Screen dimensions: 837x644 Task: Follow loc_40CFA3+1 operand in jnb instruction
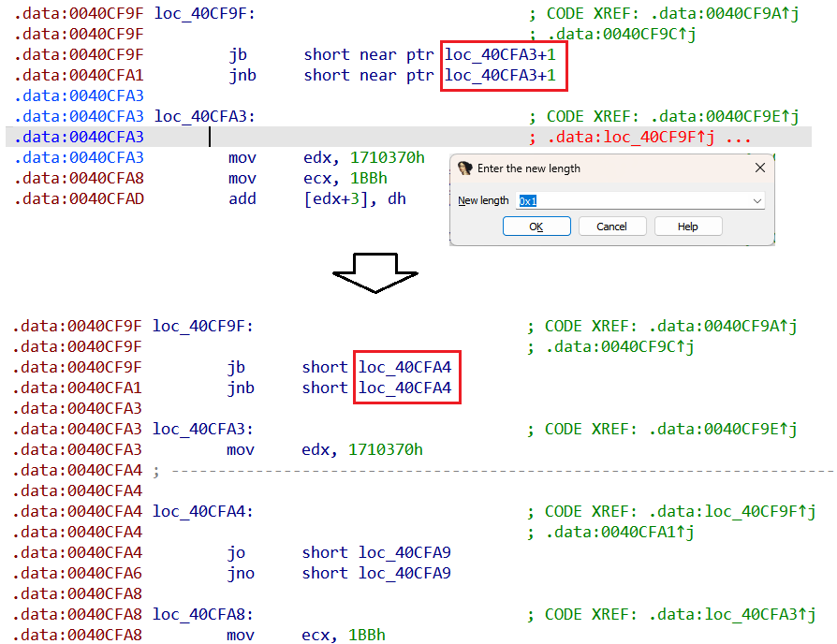pos(503,75)
